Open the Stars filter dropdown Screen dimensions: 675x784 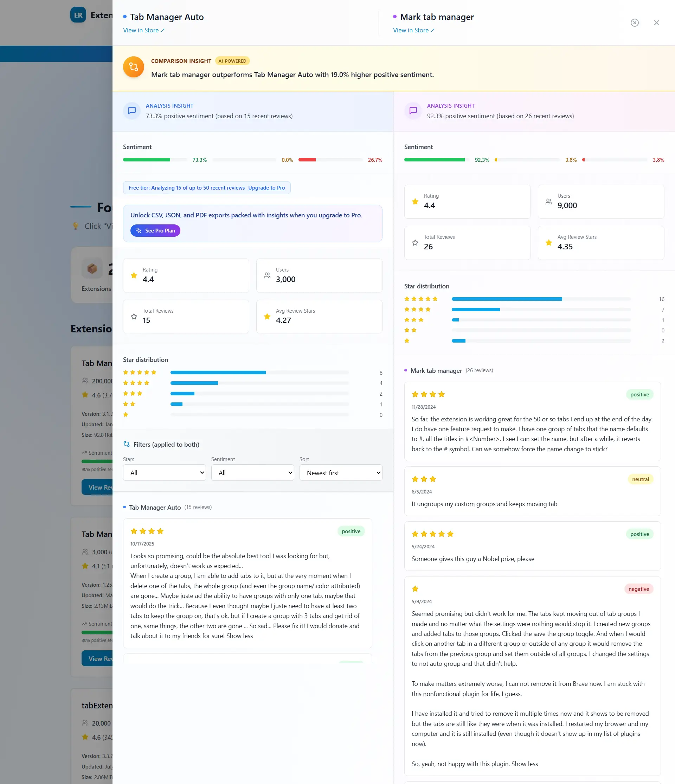[x=164, y=473]
